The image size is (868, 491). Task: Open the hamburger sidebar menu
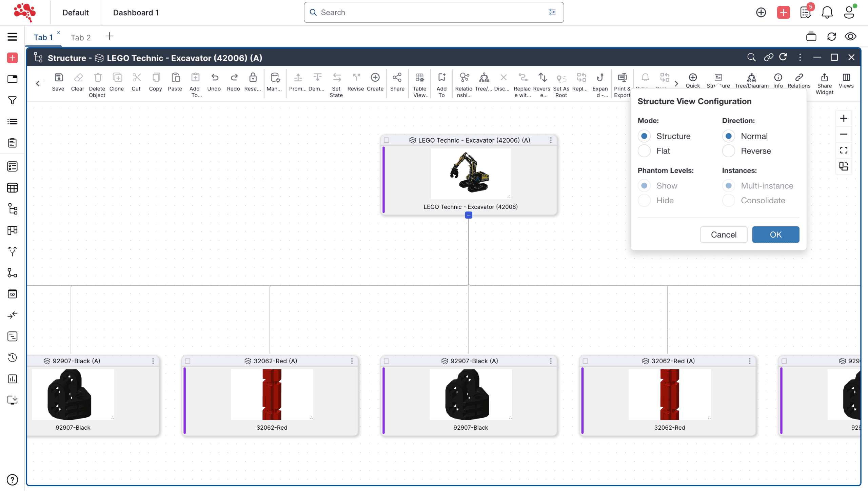(12, 37)
